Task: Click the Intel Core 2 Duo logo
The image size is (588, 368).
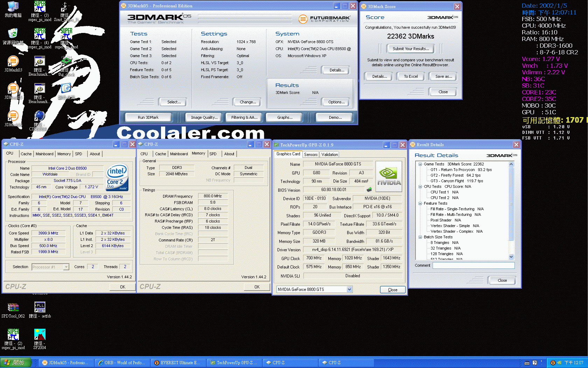Action: coord(117,177)
